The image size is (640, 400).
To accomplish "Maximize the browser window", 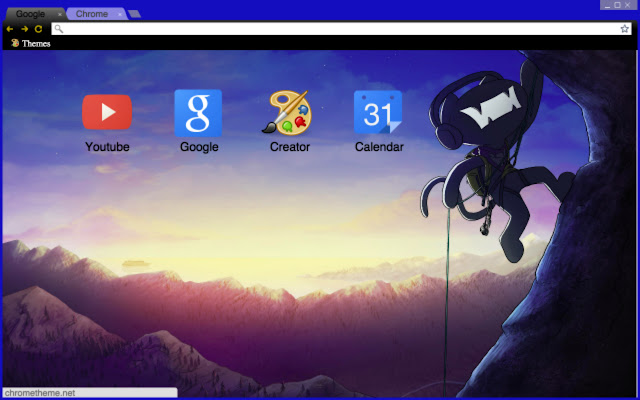I will click(618, 5).
